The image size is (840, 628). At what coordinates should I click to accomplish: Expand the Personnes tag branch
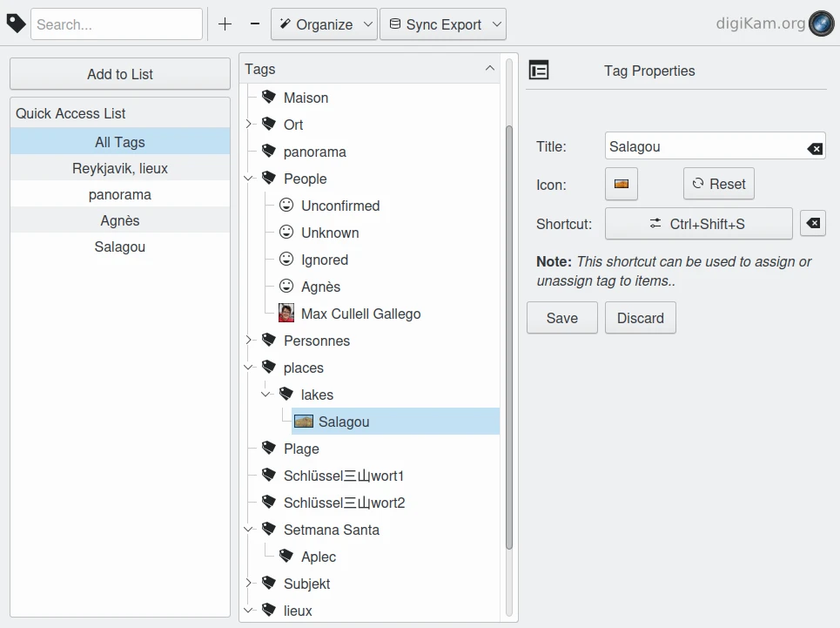pyautogui.click(x=249, y=341)
